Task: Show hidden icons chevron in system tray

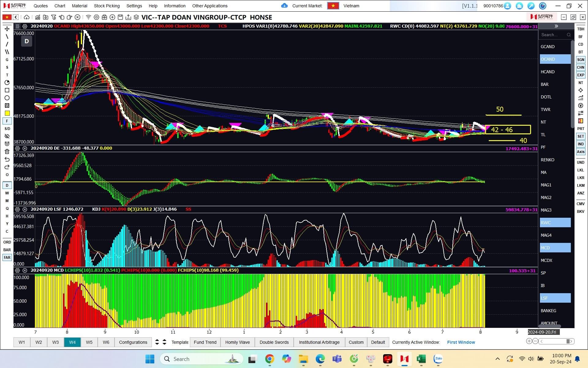Action: (x=498, y=359)
